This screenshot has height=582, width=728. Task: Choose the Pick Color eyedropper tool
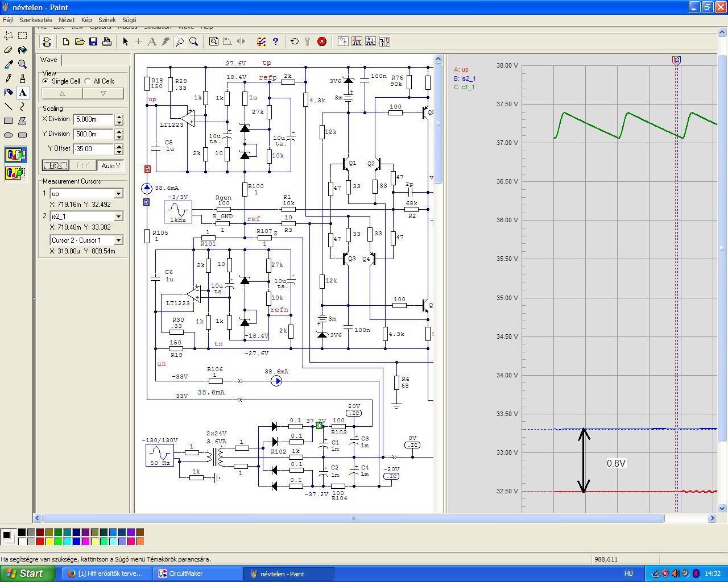[x=8, y=64]
